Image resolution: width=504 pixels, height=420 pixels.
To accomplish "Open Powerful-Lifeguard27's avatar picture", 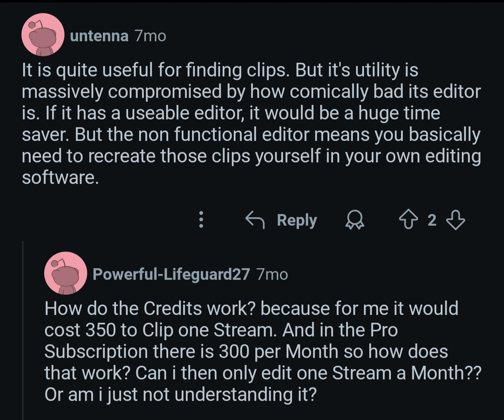I will pyautogui.click(x=66, y=273).
